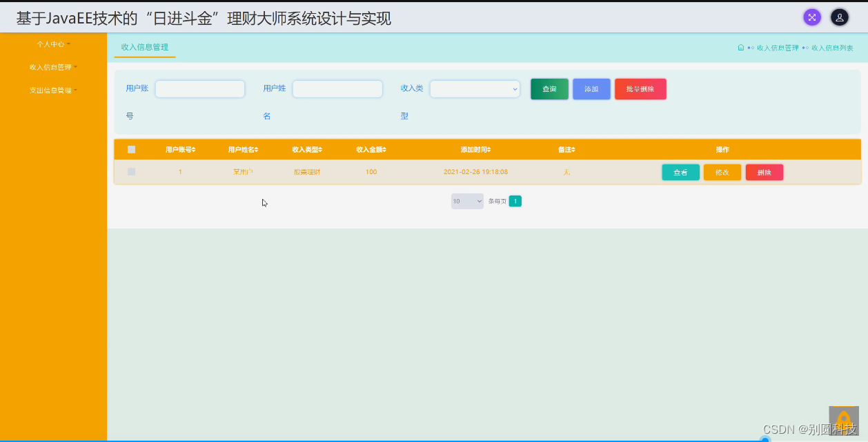The width and height of the screenshot is (868, 442).
Task: Select the teal 查看 button in operation column
Action: [x=680, y=172]
